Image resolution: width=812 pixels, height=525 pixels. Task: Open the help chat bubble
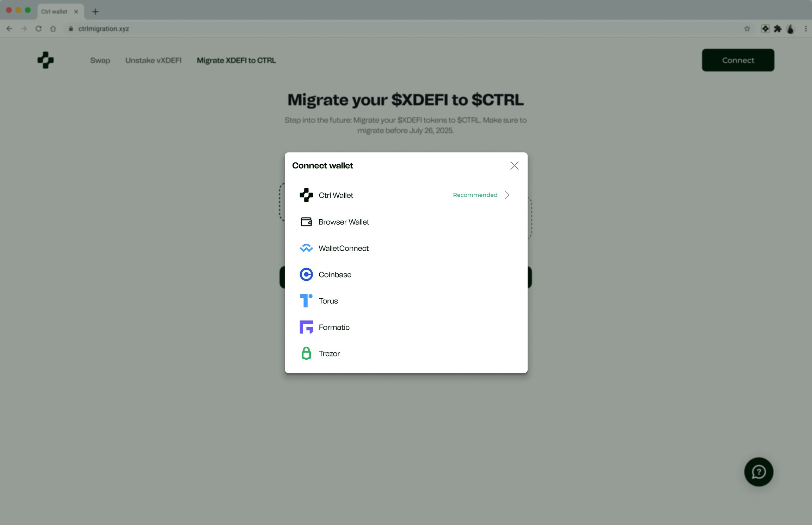(758, 472)
